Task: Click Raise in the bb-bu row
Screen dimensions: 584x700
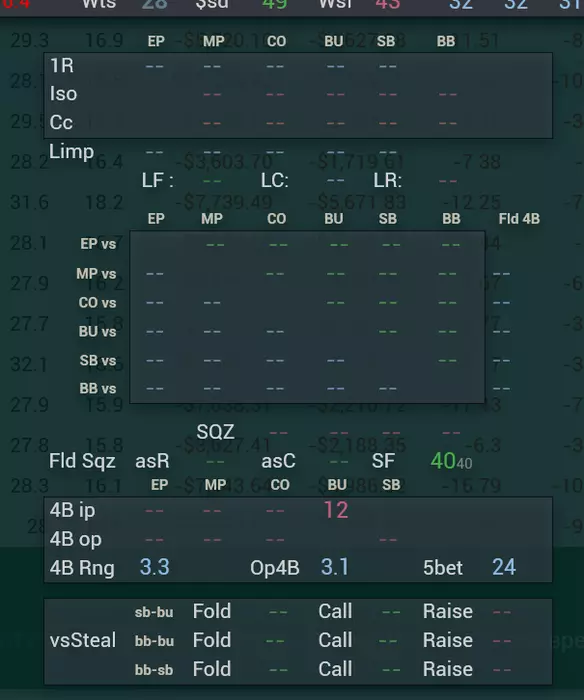Action: coord(448,640)
